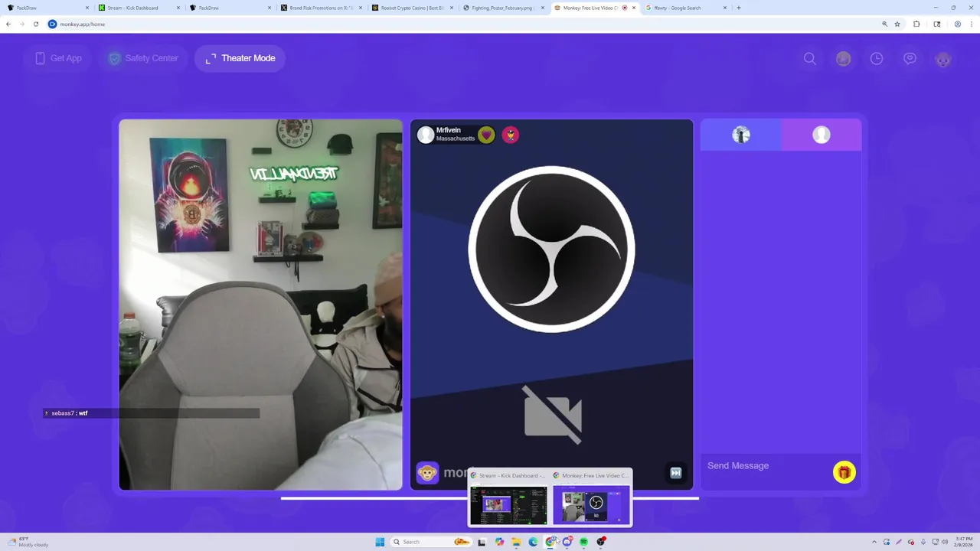Show hidden system tray icons
Image resolution: width=980 pixels, height=551 pixels.
(874, 542)
